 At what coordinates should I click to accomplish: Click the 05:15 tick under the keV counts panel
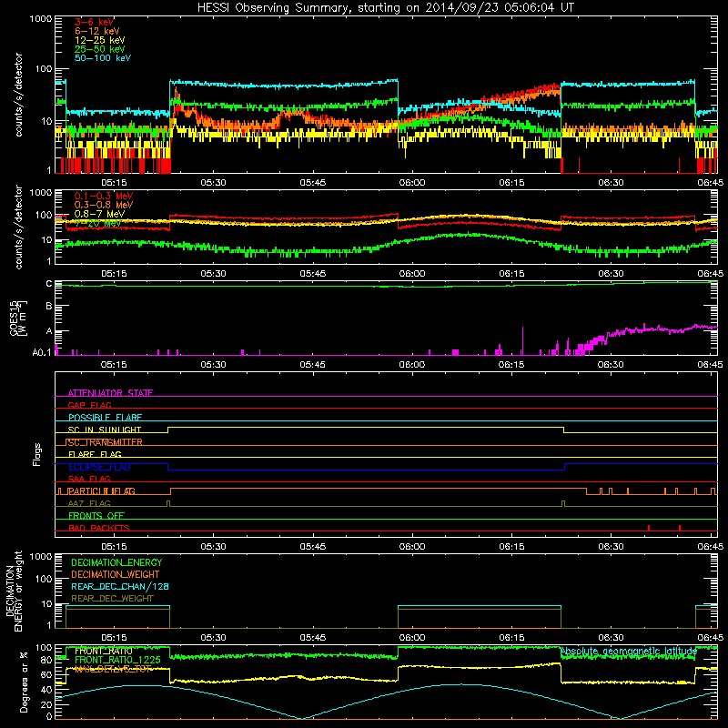(115, 183)
